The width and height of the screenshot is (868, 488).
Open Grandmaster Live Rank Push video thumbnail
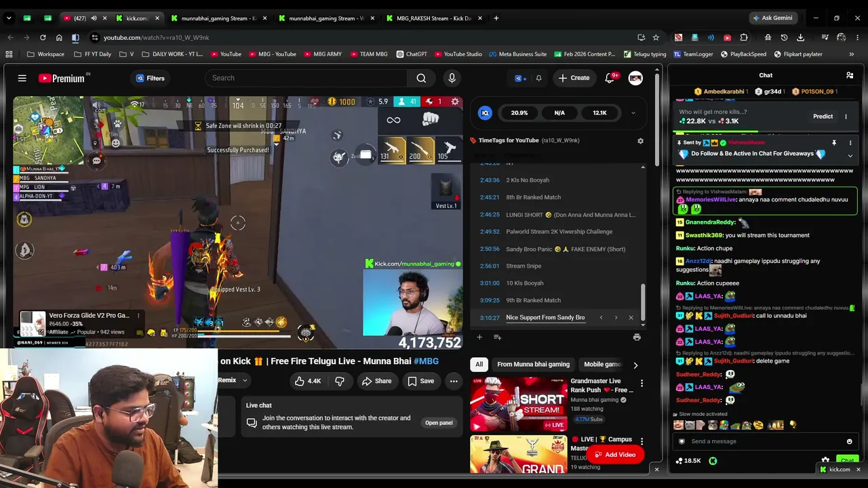pyautogui.click(x=519, y=404)
